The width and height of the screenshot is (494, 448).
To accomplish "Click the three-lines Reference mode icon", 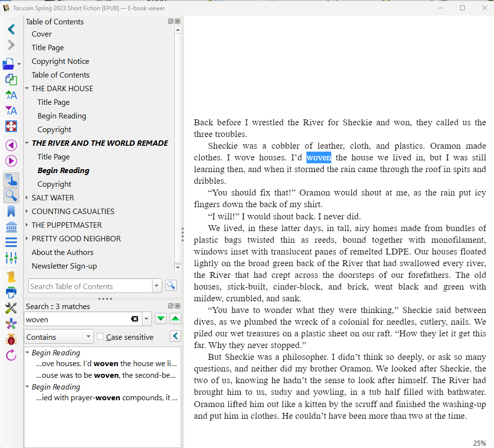I will coord(11,242).
